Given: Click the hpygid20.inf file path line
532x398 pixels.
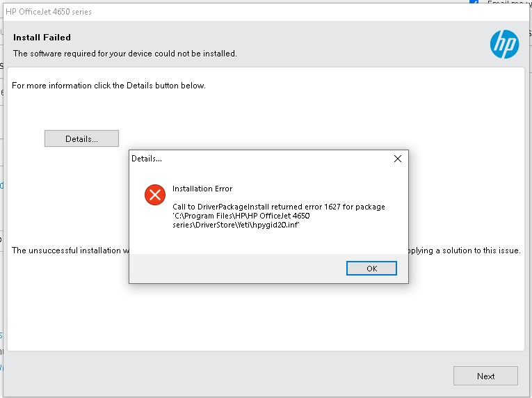Looking at the screenshot, I should 236,225.
